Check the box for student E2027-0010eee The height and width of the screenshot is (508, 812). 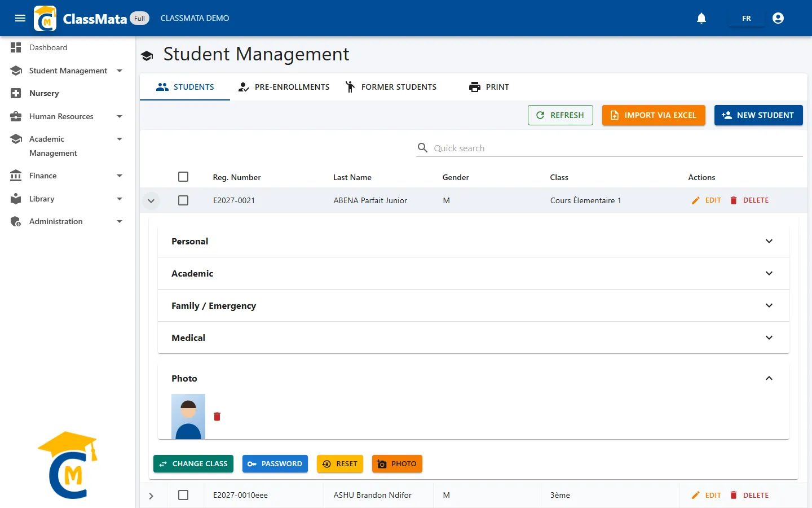183,495
